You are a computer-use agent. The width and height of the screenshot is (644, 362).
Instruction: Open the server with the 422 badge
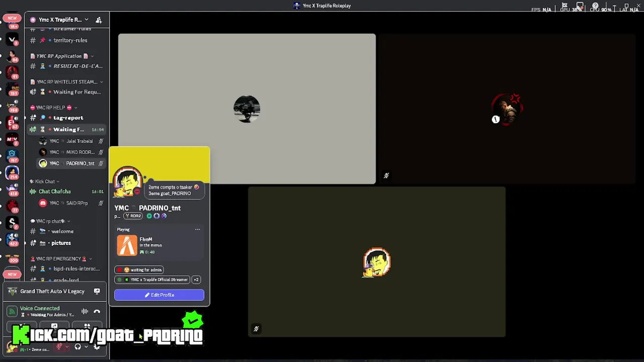12,240
